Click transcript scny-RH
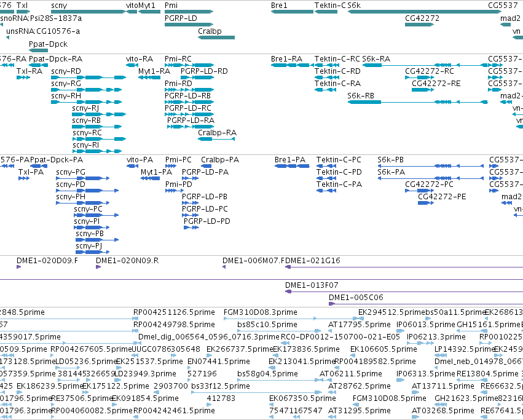The width and height of the screenshot is (523, 420). pos(87,102)
